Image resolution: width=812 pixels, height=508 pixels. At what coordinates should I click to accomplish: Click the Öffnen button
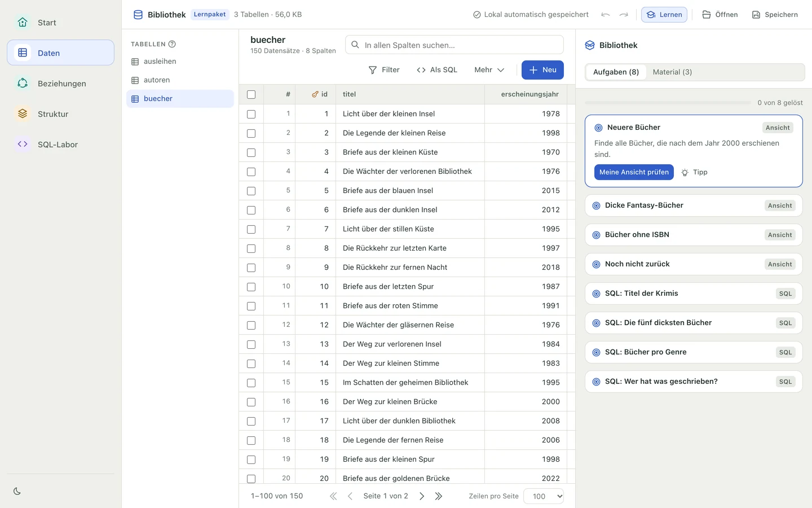[x=720, y=15]
